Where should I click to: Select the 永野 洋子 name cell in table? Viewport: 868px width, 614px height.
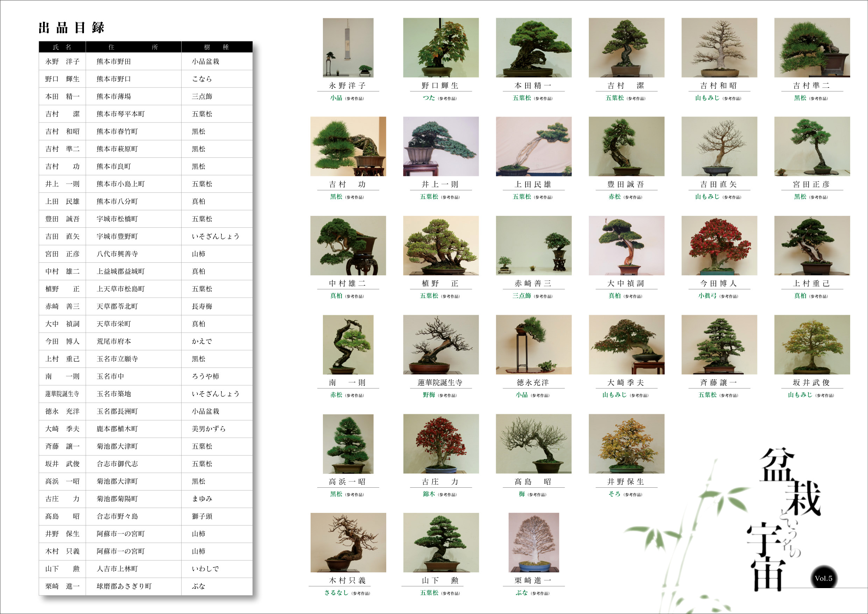tap(62, 61)
